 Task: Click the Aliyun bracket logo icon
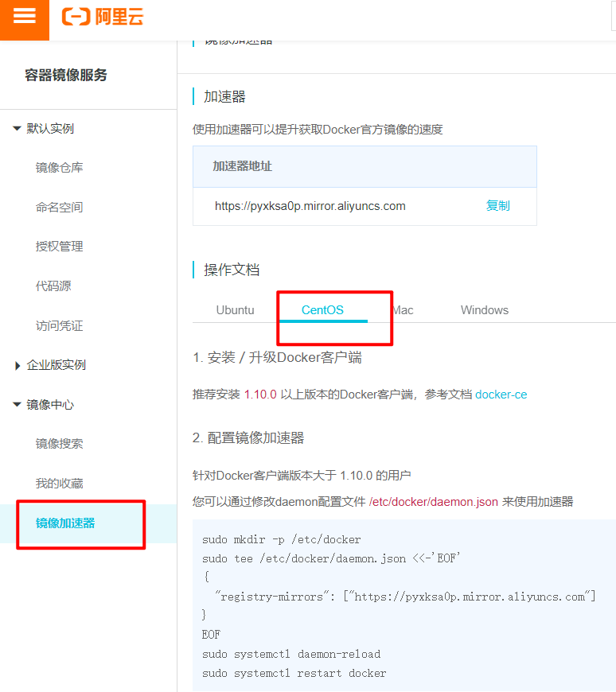(76, 17)
